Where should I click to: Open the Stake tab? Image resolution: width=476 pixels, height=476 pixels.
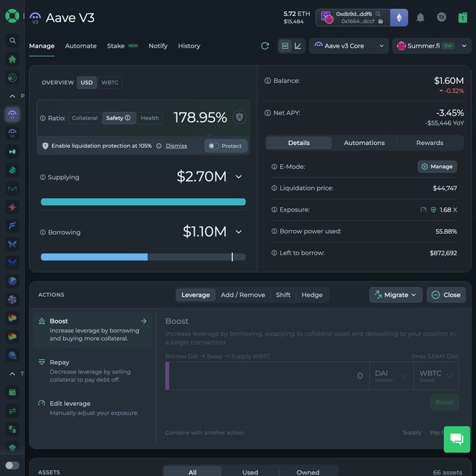(115, 45)
